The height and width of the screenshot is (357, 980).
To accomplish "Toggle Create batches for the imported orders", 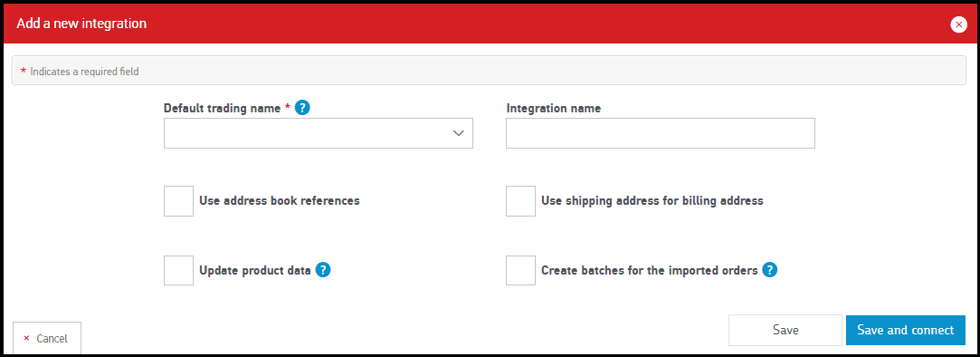I will click(520, 271).
